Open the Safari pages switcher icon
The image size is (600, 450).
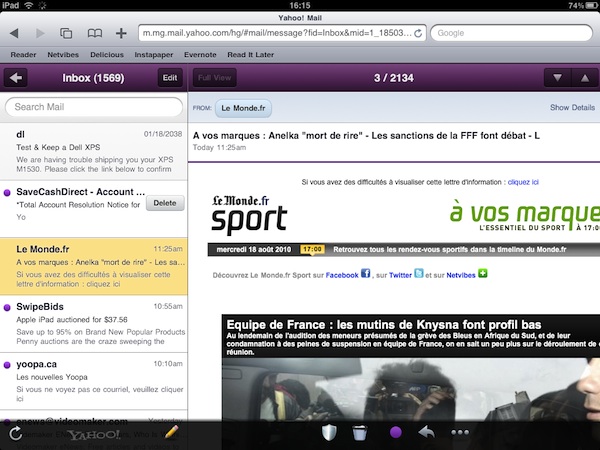coord(66,33)
